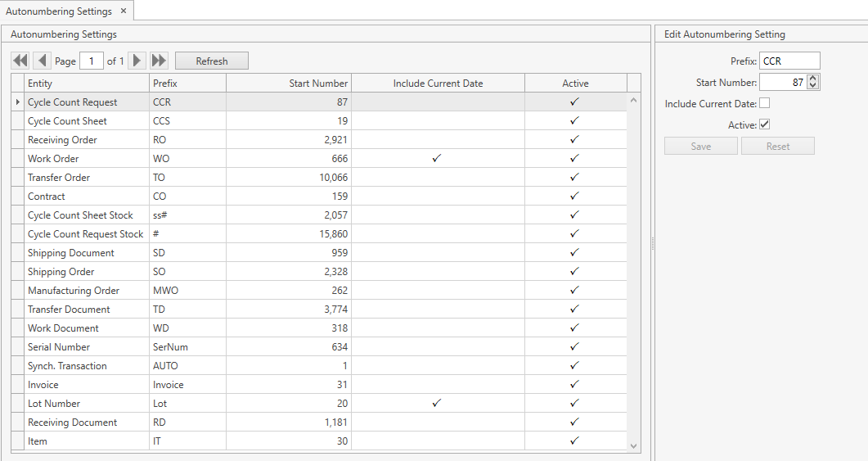Screen dimensions: 868x461
Task: Uncheck the Active checkbox in edit panel
Action: 765,124
